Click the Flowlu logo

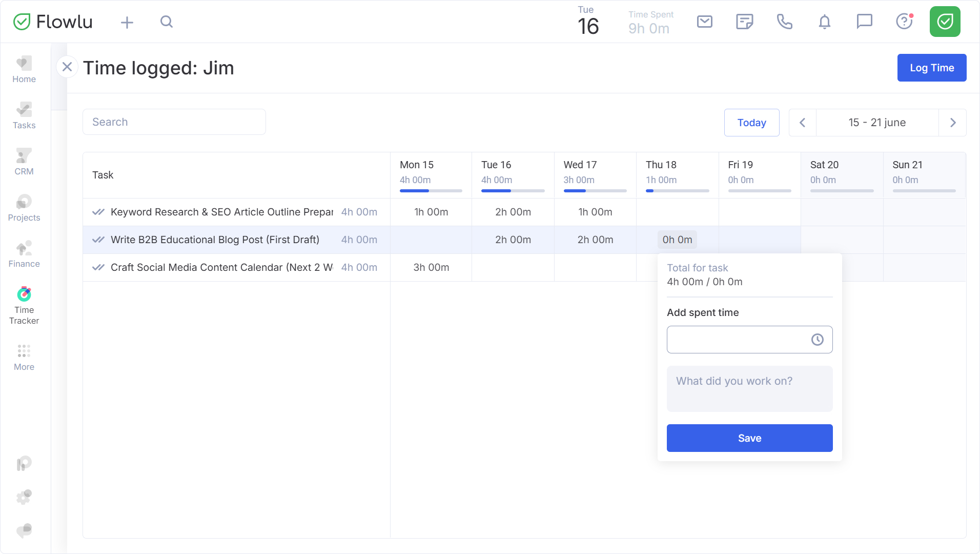click(53, 22)
